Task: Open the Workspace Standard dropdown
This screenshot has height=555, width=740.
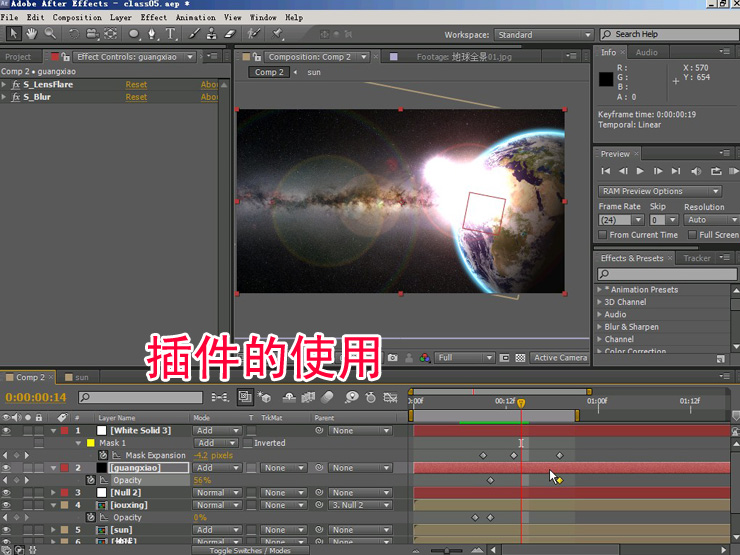Action: tap(545, 35)
